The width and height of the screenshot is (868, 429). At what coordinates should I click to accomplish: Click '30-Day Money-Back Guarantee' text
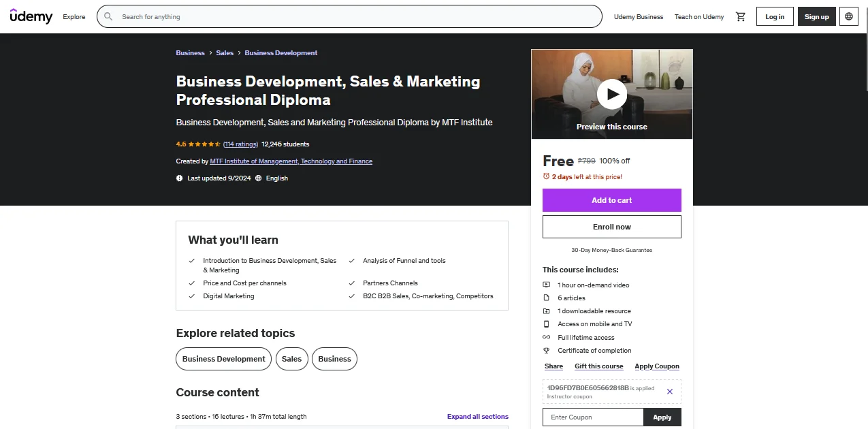click(x=612, y=250)
